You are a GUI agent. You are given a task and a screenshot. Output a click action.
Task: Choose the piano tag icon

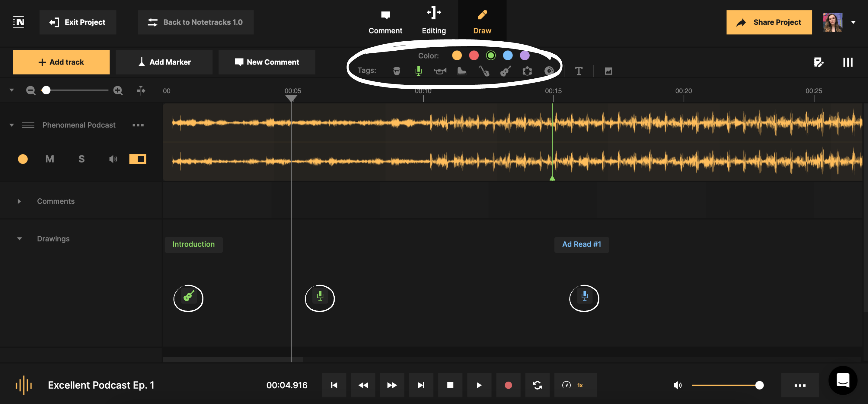point(462,71)
